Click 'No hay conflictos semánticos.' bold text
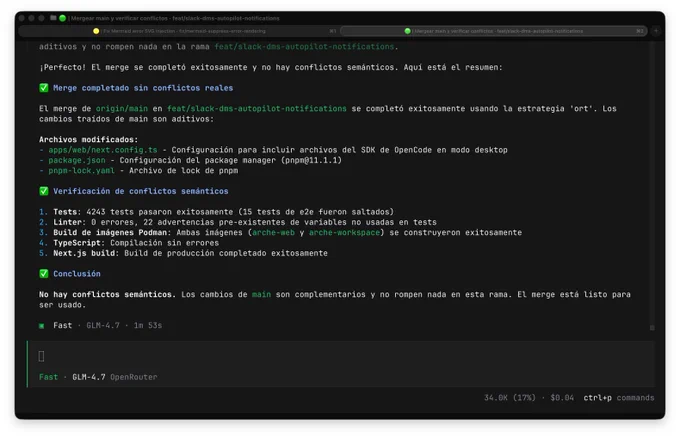 [108, 294]
